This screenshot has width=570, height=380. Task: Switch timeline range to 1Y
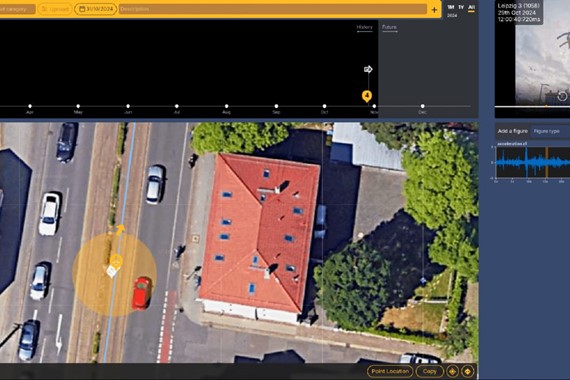click(x=461, y=7)
